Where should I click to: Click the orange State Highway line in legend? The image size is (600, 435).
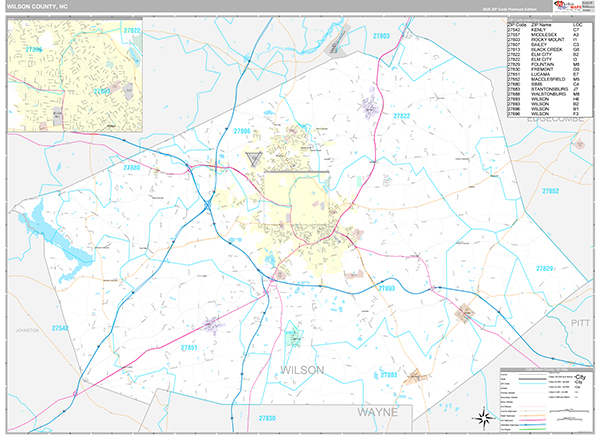click(533, 416)
